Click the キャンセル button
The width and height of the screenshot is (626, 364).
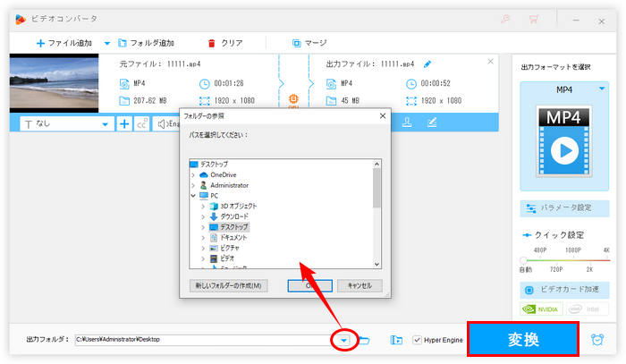tap(360, 286)
